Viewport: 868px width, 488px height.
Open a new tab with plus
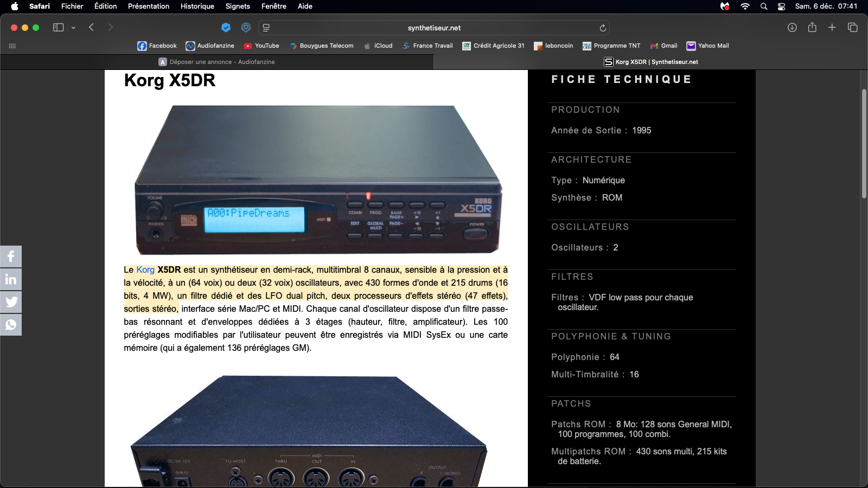pos(832,28)
